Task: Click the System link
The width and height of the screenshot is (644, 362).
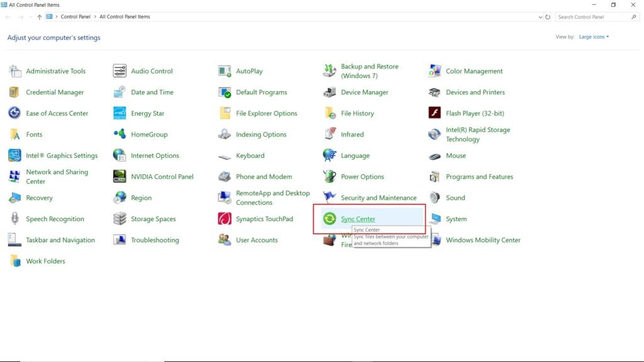Action: pos(457,219)
